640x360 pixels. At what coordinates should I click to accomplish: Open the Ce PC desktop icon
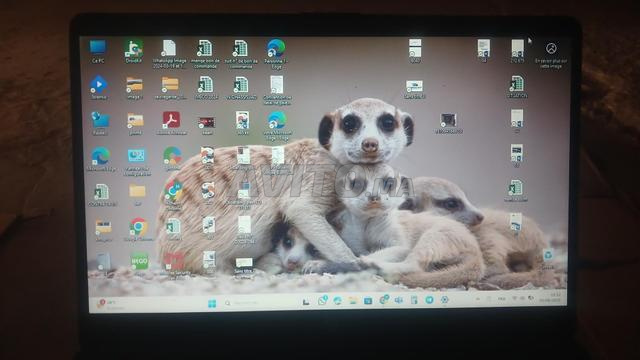[x=98, y=51]
